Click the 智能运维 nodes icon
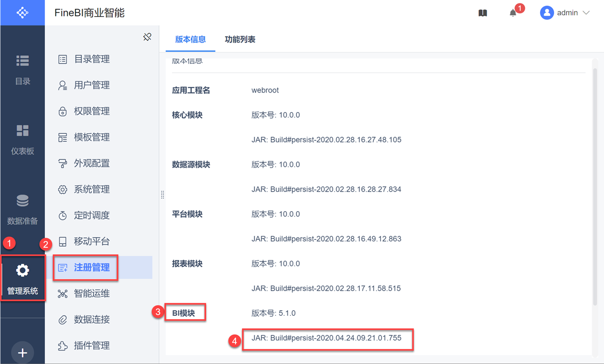 point(62,294)
